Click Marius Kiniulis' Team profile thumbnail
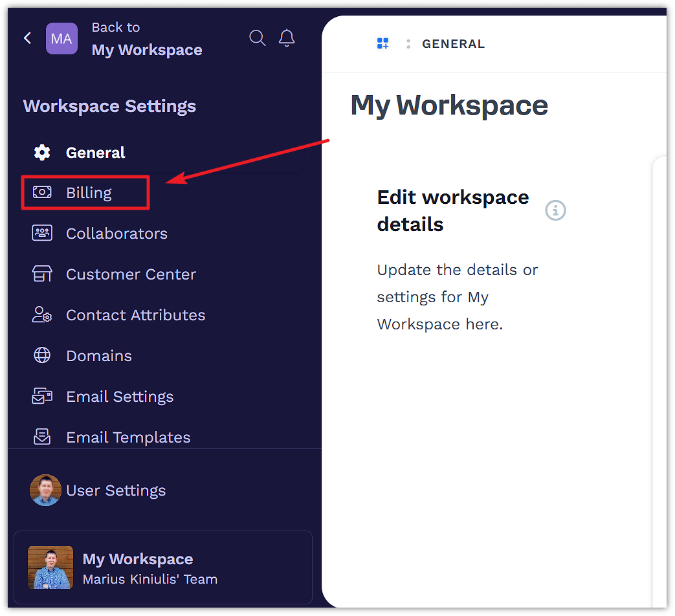Viewport: 675px width, 616px height. coord(50,567)
